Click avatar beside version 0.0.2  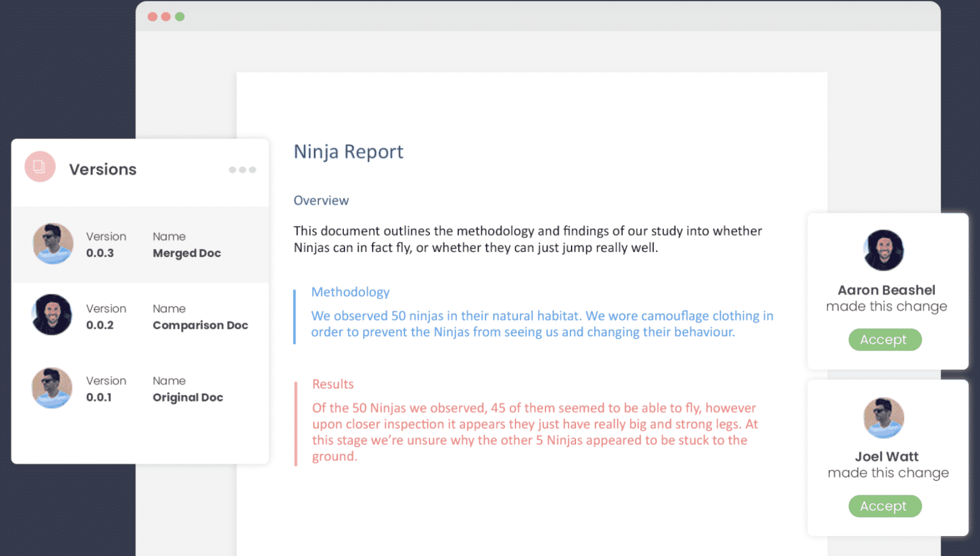[52, 315]
